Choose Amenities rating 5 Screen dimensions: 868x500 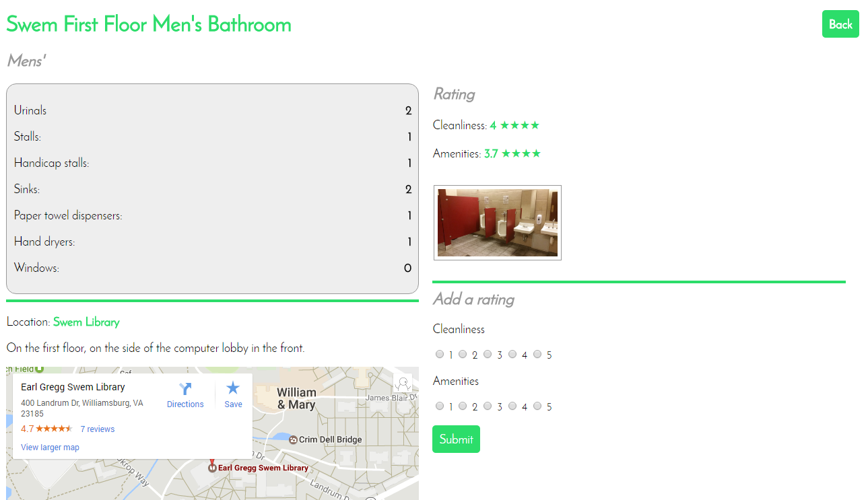pos(537,406)
